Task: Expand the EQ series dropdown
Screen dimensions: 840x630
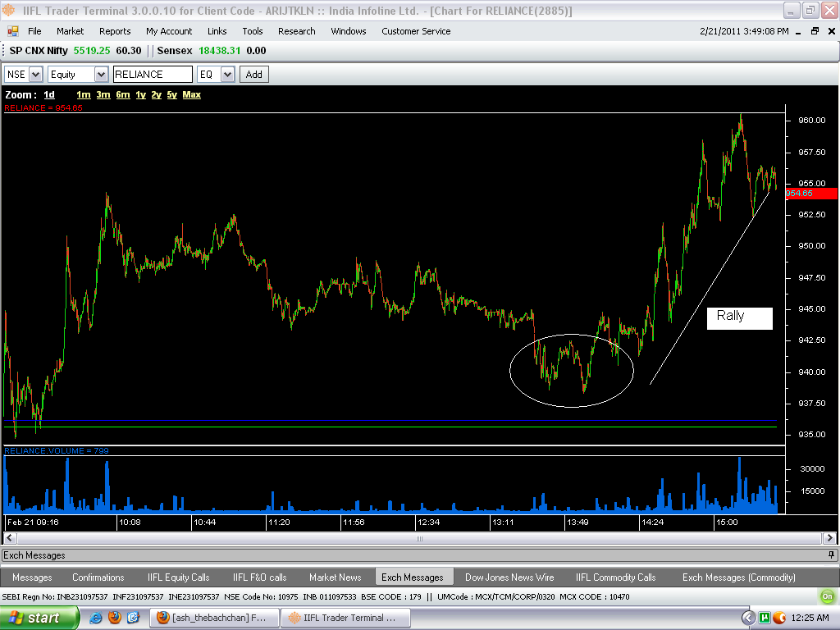Action: [228, 75]
